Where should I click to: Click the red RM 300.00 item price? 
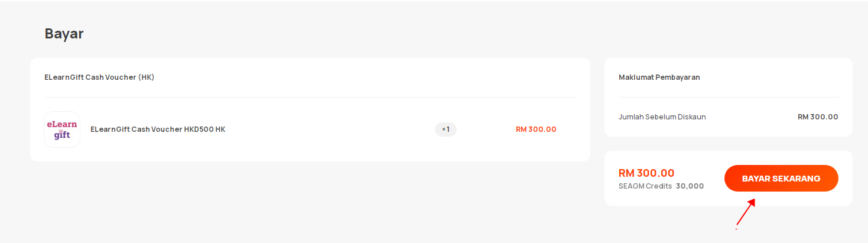click(x=536, y=129)
